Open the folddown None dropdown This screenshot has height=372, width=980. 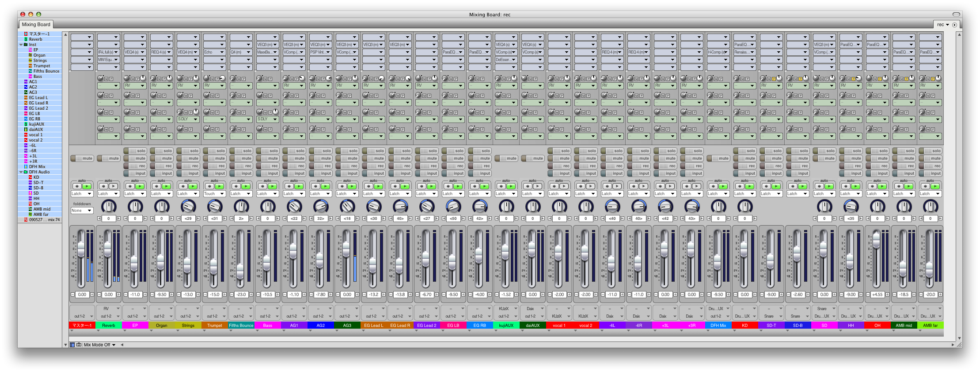82,211
